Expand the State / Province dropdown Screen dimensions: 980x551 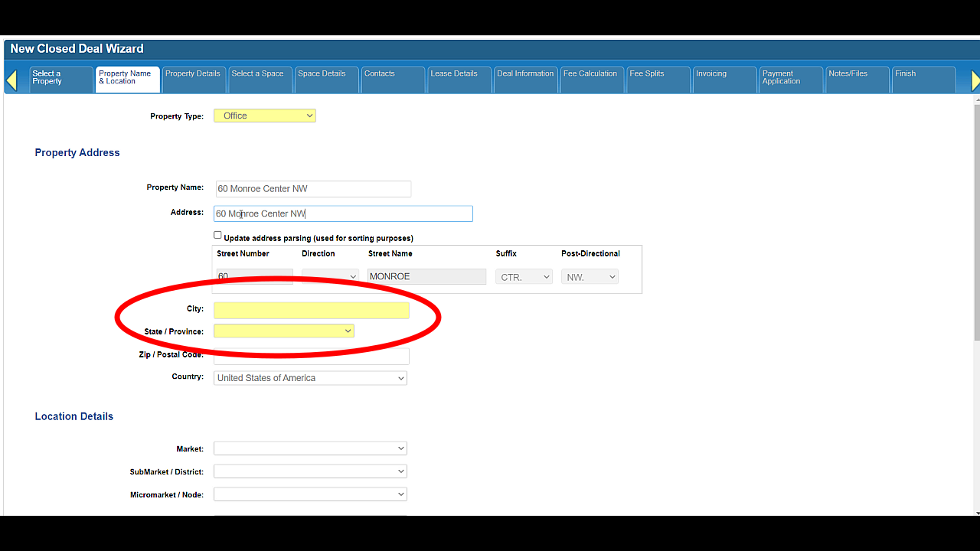(x=284, y=331)
